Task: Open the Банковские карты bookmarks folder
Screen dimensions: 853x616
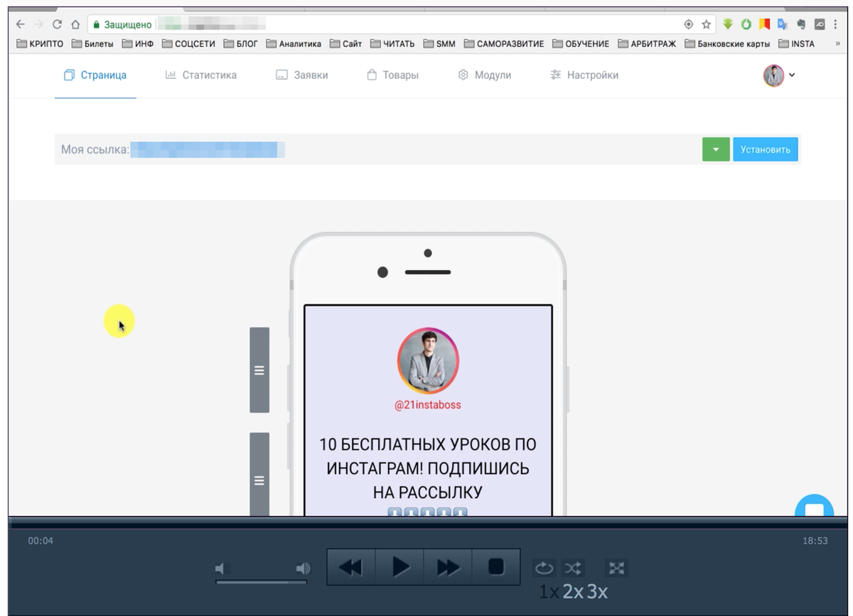Action: [727, 43]
